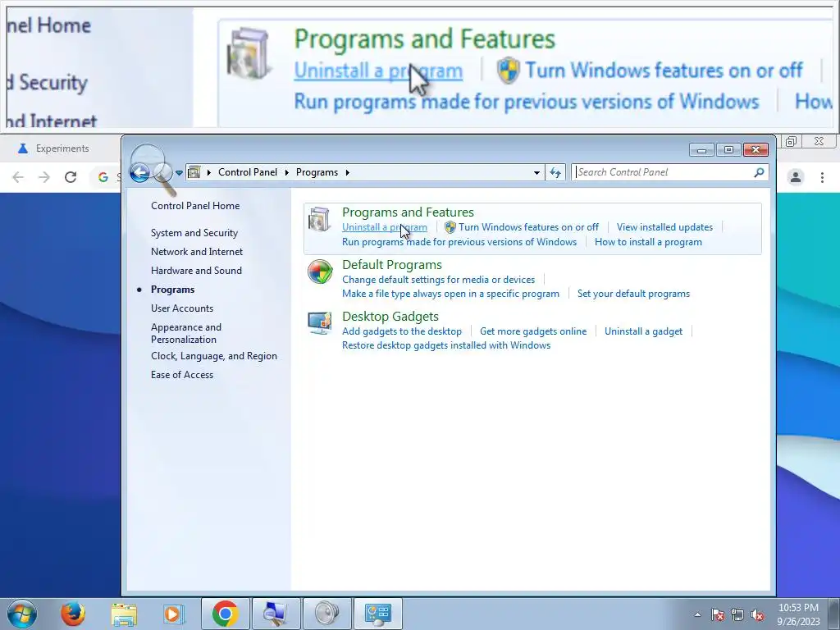Click Turn Windows features on or off
Viewport: 840px width, 630px height.
click(x=528, y=227)
